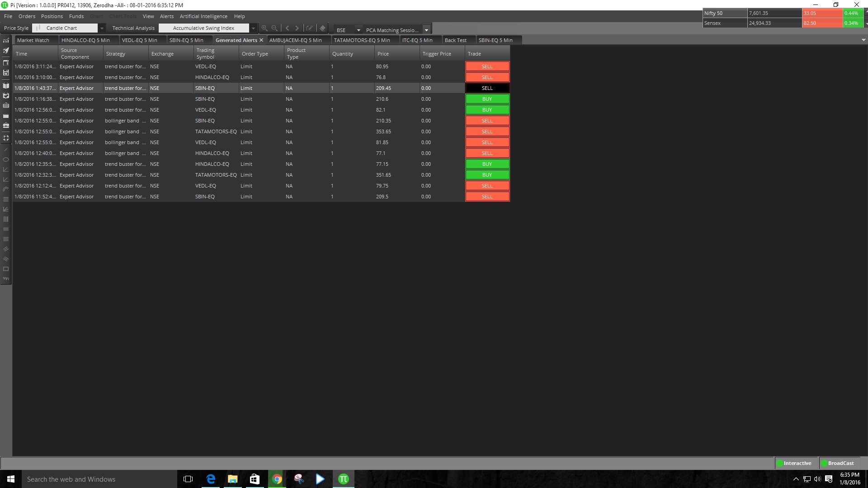Select the ellipse drawing tool

tap(6, 160)
